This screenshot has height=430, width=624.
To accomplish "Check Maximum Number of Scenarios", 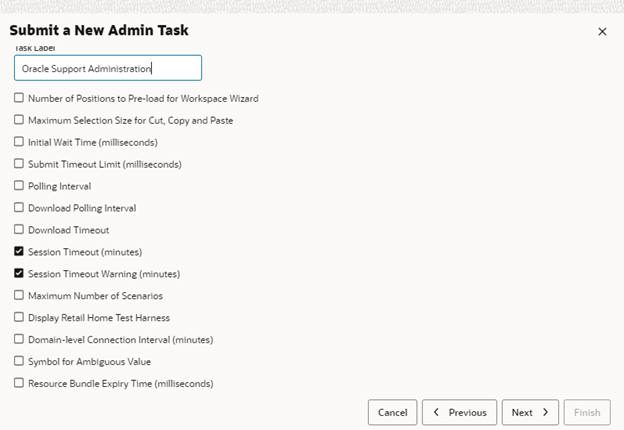I will pyautogui.click(x=19, y=295).
